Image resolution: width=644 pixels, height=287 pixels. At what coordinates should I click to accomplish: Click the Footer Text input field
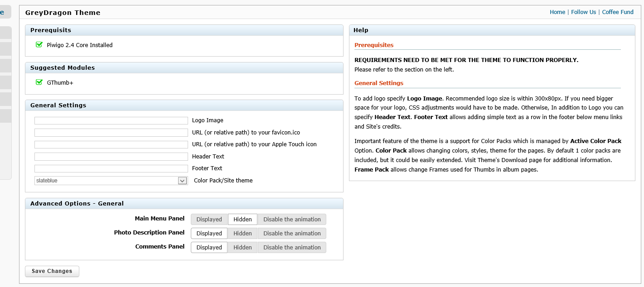click(111, 168)
